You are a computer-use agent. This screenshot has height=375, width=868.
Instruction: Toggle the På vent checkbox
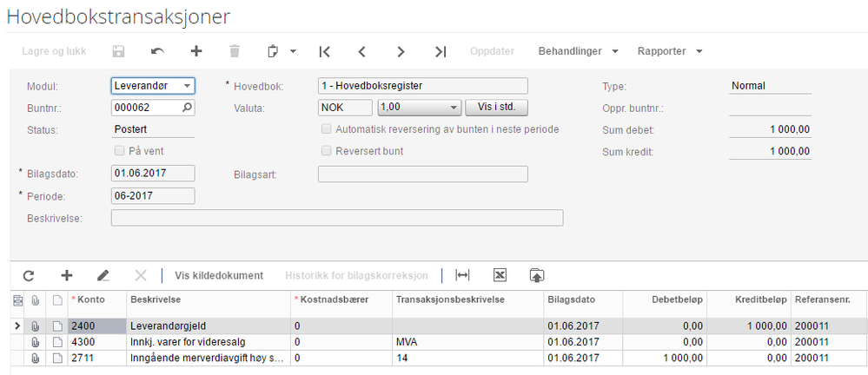pos(121,151)
